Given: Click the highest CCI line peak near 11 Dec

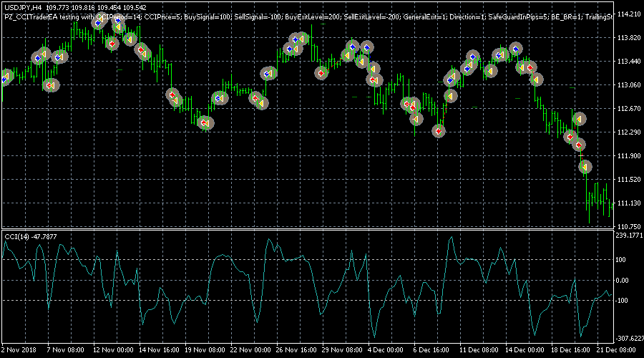Looking at the screenshot, I should click(x=451, y=237).
